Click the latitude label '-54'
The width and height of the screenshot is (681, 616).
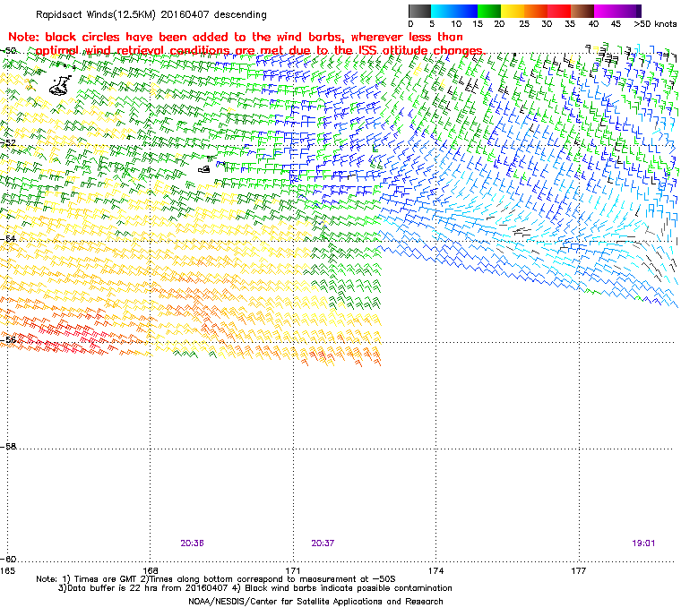tap(8, 239)
